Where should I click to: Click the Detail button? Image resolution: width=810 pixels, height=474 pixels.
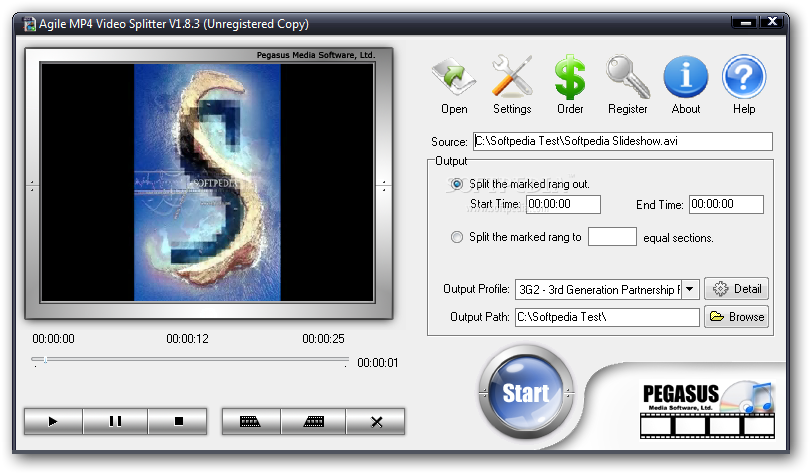pyautogui.click(x=736, y=289)
